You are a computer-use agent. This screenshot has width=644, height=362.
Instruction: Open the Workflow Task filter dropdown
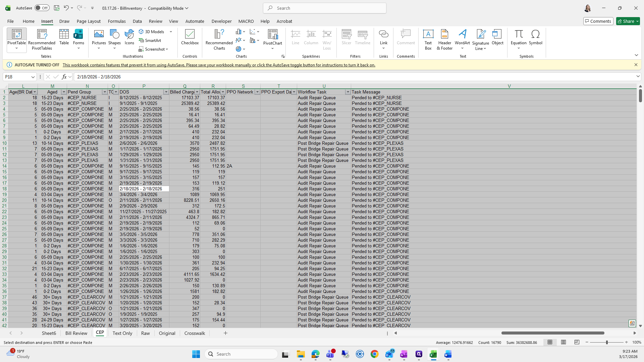pyautogui.click(x=348, y=92)
